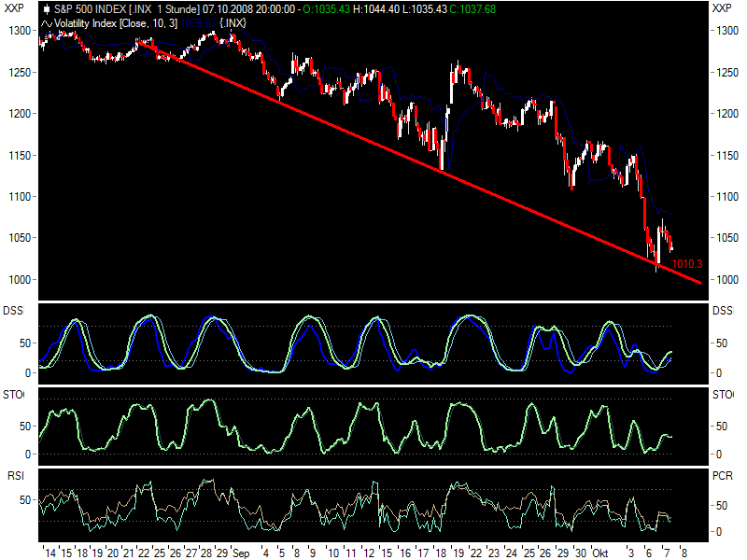747x560 pixels.
Task: Select the Volatility Index [Close, 10, 3] legend
Action: pyautogui.click(x=116, y=23)
